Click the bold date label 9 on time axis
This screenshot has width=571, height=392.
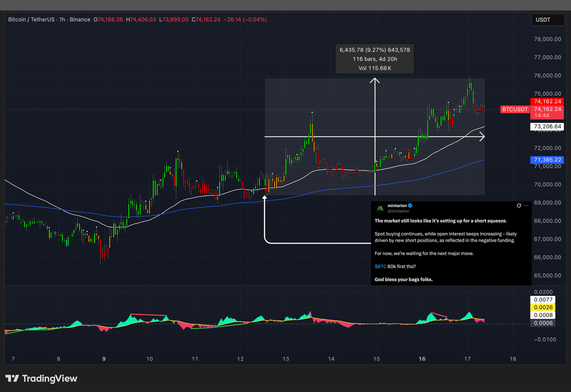point(104,359)
